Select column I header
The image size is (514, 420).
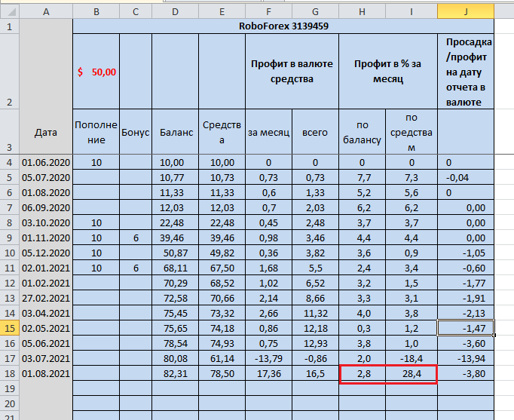pyautogui.click(x=412, y=12)
